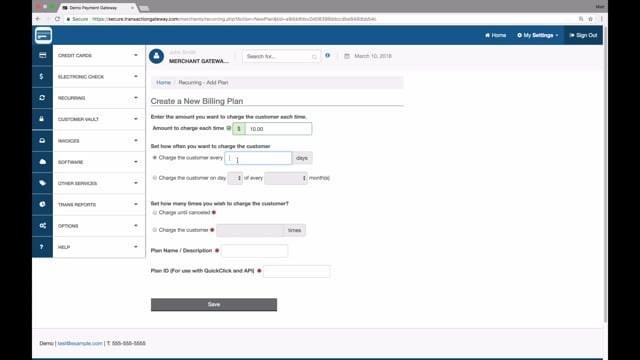Click the Customer Vault lock icon

pos(42,119)
